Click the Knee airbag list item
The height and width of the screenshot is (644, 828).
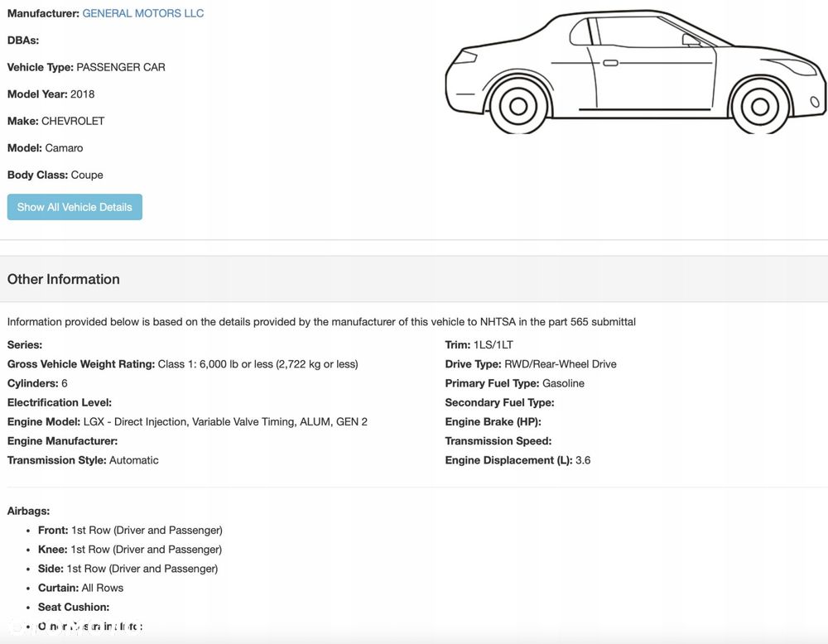click(x=130, y=550)
